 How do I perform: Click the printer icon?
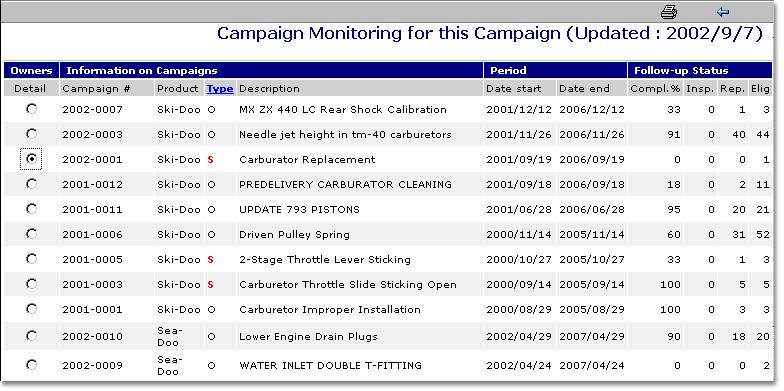[669, 12]
